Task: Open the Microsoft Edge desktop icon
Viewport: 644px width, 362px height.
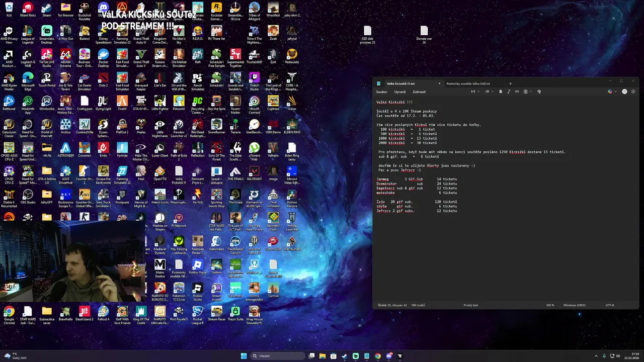Action: coord(28,80)
